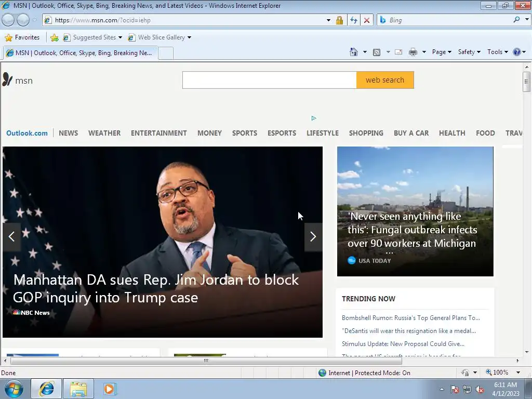Click the Outlook.com link

click(27, 133)
